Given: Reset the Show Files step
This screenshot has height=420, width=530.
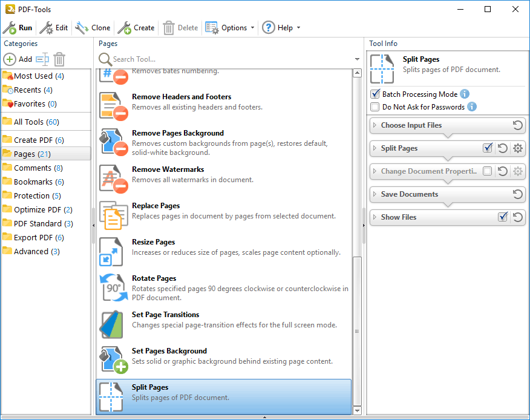Looking at the screenshot, I should pyautogui.click(x=517, y=217).
